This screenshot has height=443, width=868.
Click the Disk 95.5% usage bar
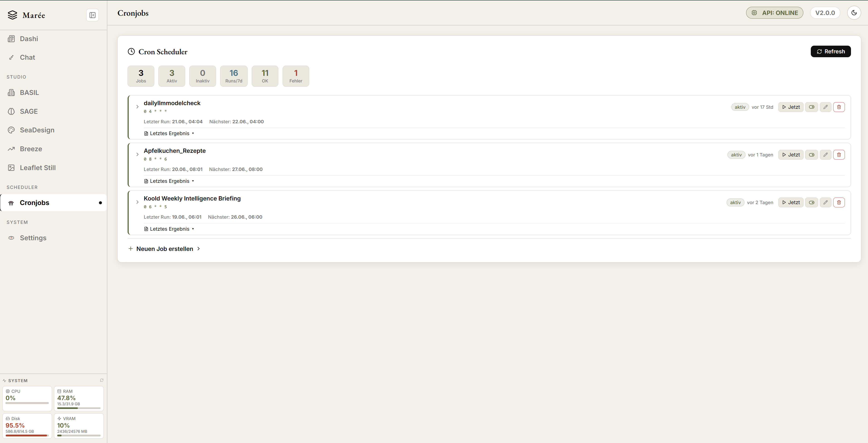tap(27, 436)
